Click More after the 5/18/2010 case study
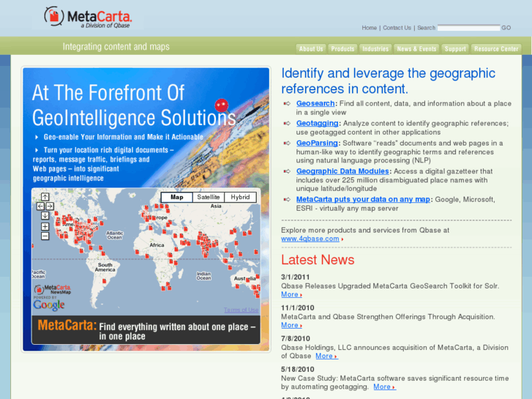The height and width of the screenshot is (399, 532). (384, 387)
